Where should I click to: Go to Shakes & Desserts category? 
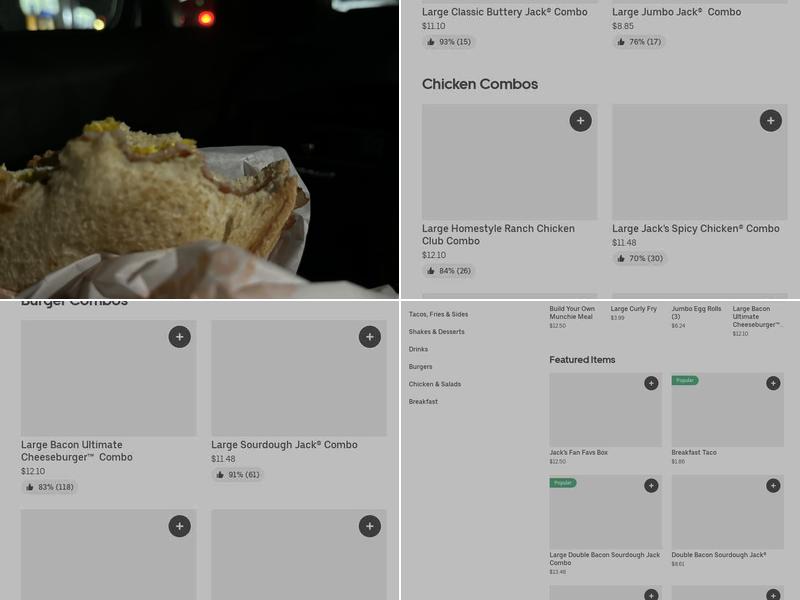tap(436, 332)
